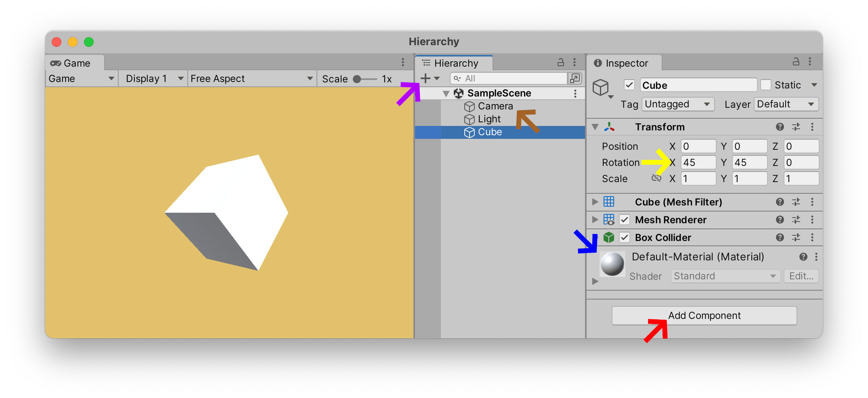Select Camera in the Hierarchy tree
This screenshot has height=398, width=868.
pyautogui.click(x=495, y=106)
